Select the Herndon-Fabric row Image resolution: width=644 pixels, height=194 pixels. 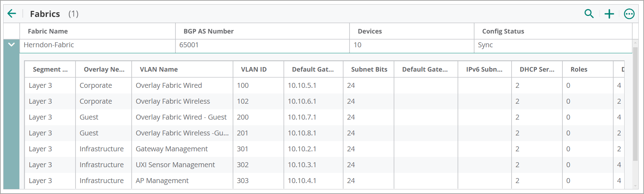(326, 45)
